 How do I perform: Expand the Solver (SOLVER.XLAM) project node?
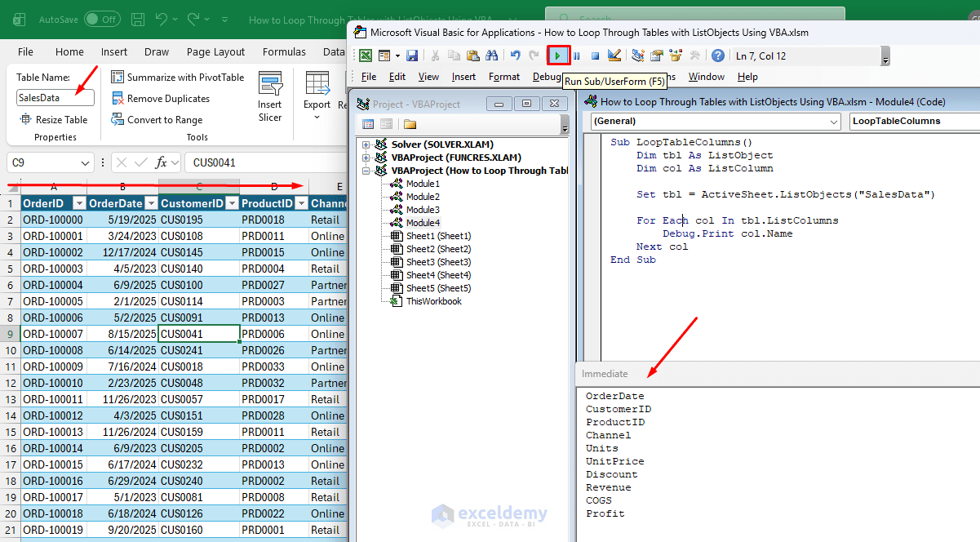tap(366, 144)
